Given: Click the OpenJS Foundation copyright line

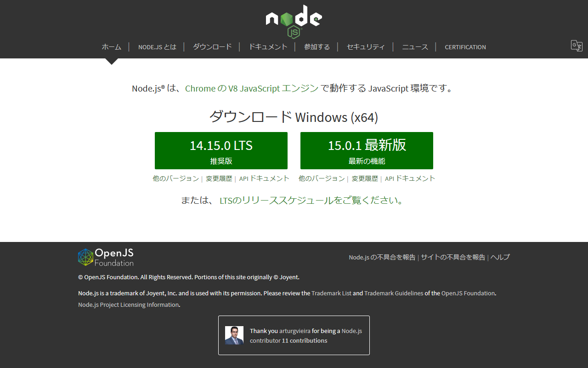Looking at the screenshot, I should pos(189,277).
